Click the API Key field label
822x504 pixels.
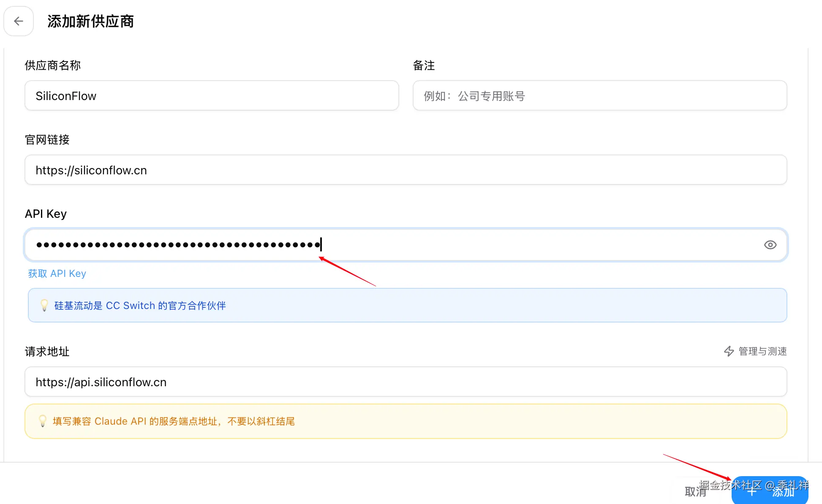[x=46, y=214]
